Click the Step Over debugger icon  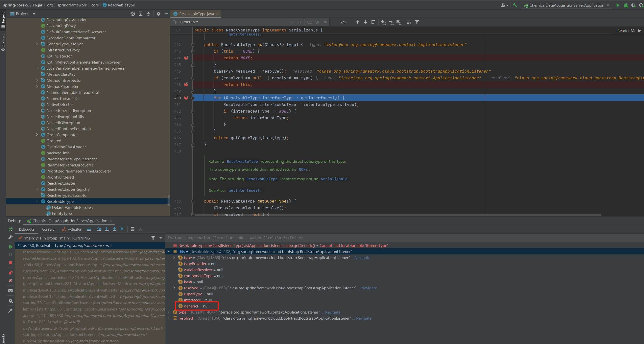point(99,229)
